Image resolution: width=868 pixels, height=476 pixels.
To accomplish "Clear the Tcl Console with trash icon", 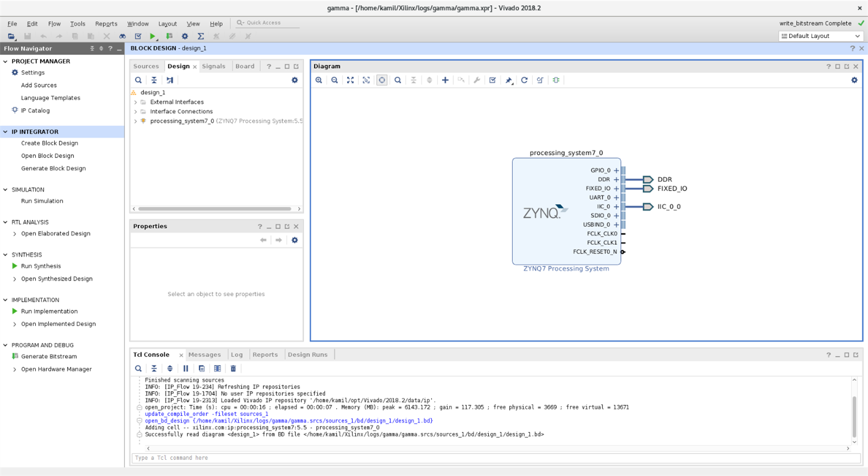I will (x=233, y=369).
